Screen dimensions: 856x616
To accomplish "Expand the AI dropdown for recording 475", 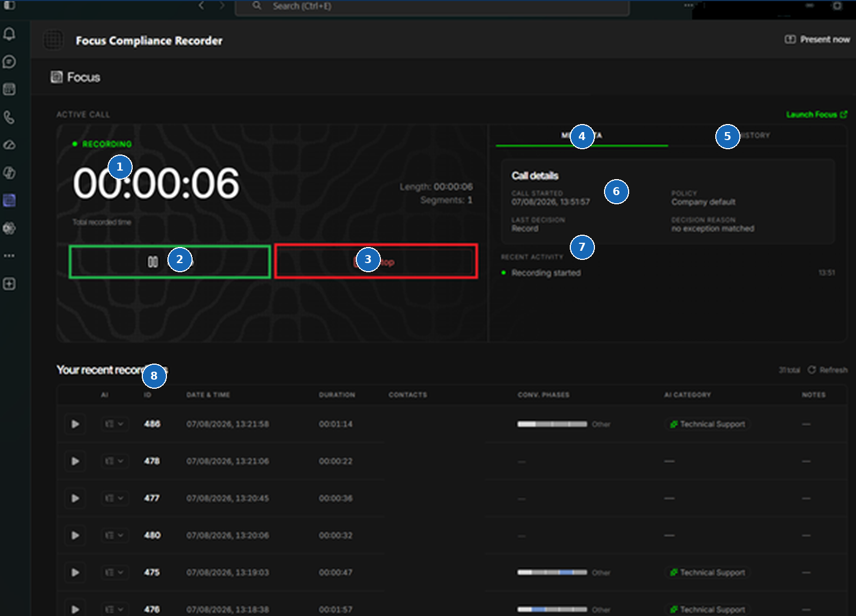I will pos(114,573).
